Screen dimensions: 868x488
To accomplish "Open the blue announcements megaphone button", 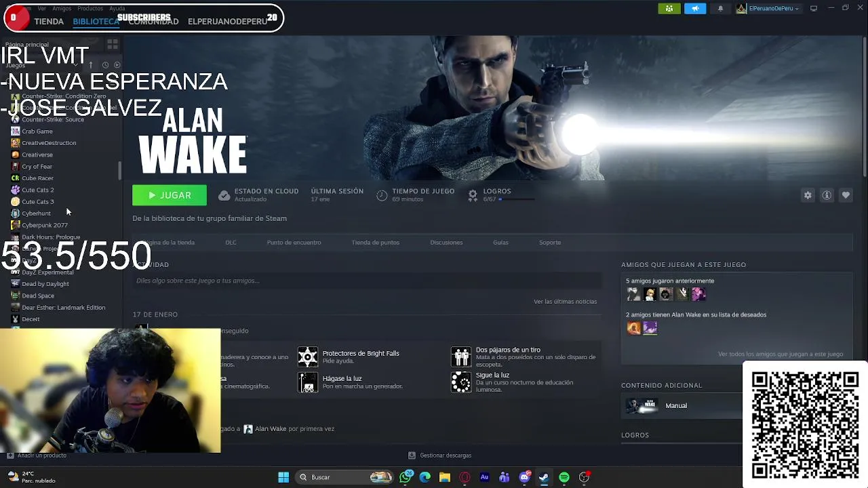I will pyautogui.click(x=695, y=8).
